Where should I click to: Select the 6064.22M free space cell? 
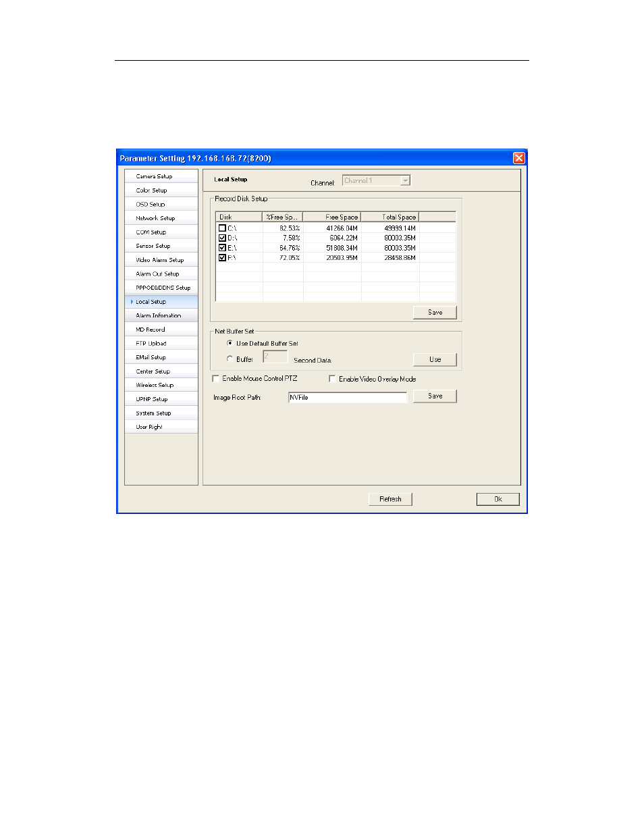pyautogui.click(x=344, y=238)
